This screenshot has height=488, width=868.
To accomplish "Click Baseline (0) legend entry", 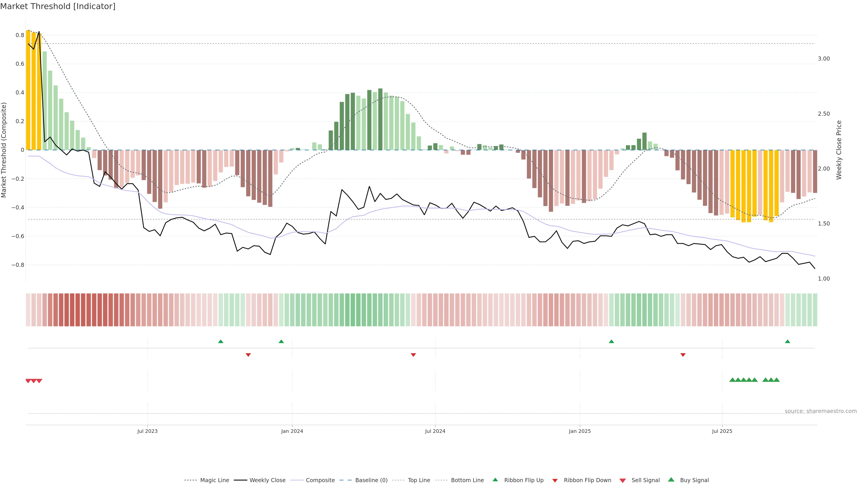I will coord(371,480).
